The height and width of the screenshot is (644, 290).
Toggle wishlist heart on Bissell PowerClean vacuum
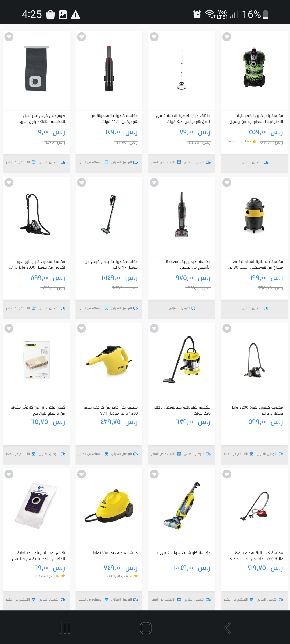pyautogui.click(x=227, y=37)
